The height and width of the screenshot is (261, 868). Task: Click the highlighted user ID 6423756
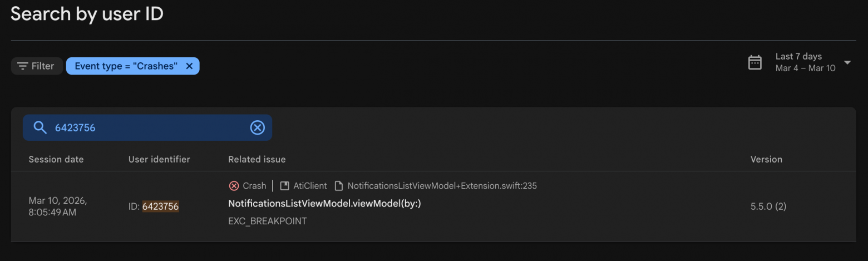point(160,206)
